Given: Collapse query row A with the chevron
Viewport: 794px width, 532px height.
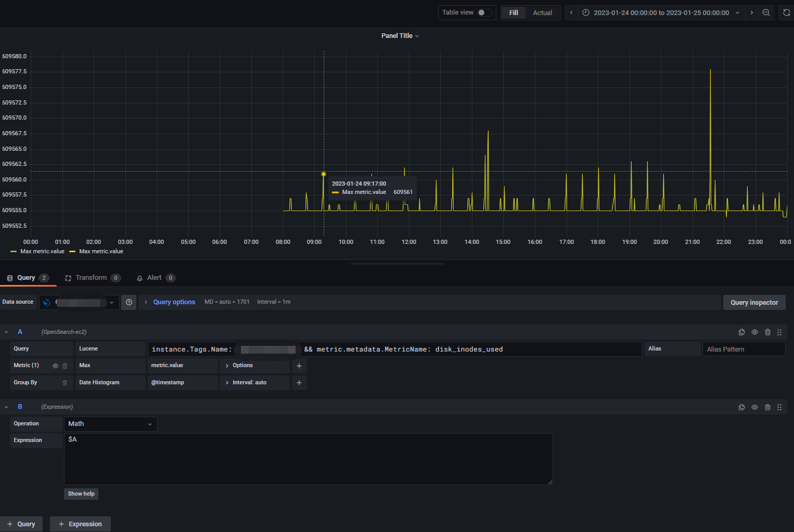Looking at the screenshot, I should [x=6, y=332].
